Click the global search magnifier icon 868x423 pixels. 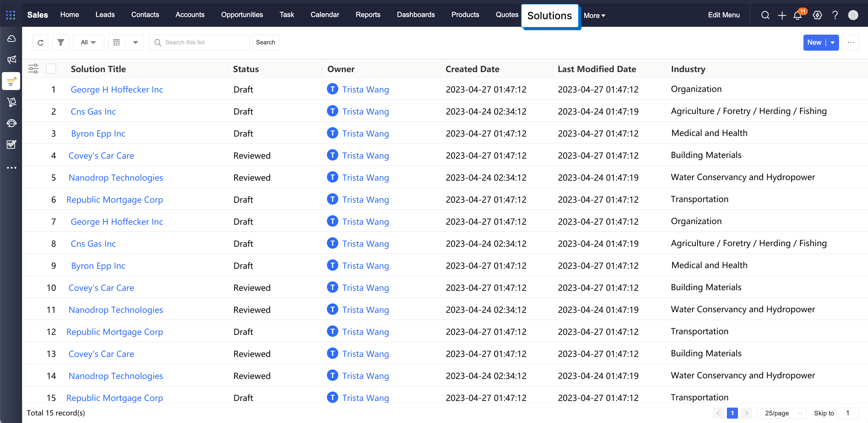coord(765,15)
